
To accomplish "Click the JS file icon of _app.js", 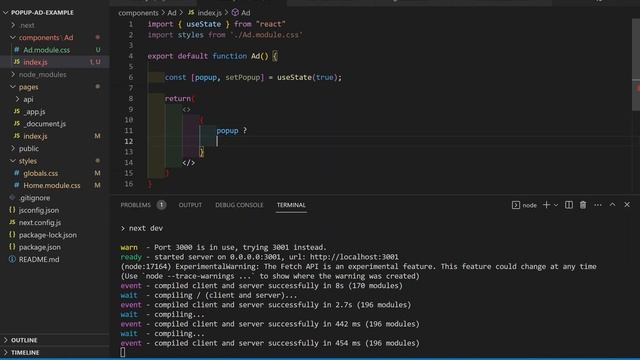I will click(x=16, y=111).
